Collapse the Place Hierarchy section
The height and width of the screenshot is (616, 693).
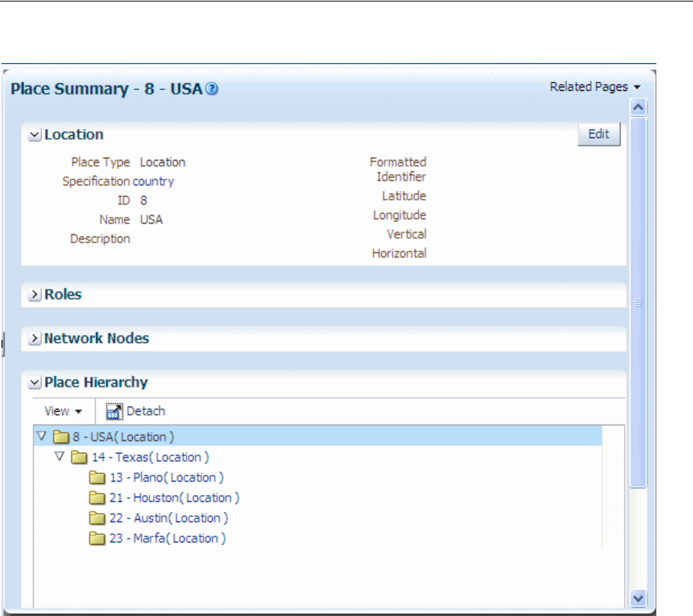pyautogui.click(x=34, y=383)
